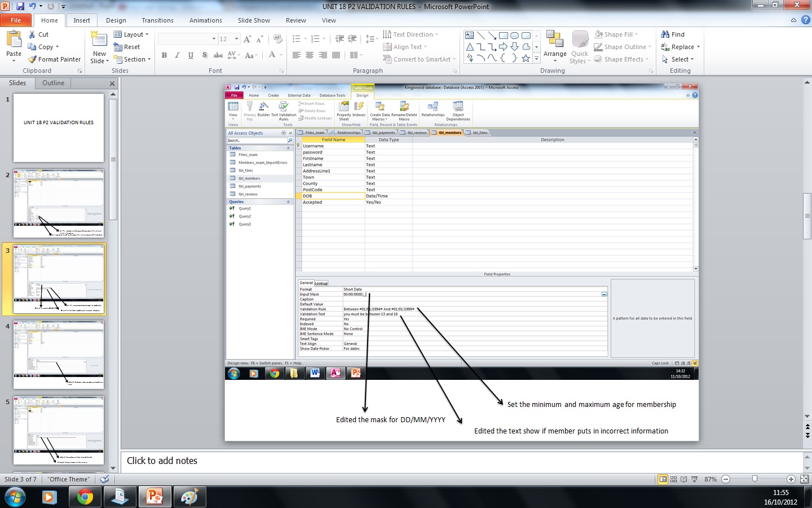Image resolution: width=812 pixels, height=508 pixels.
Task: Expand Shape Fill options
Action: (x=616, y=34)
